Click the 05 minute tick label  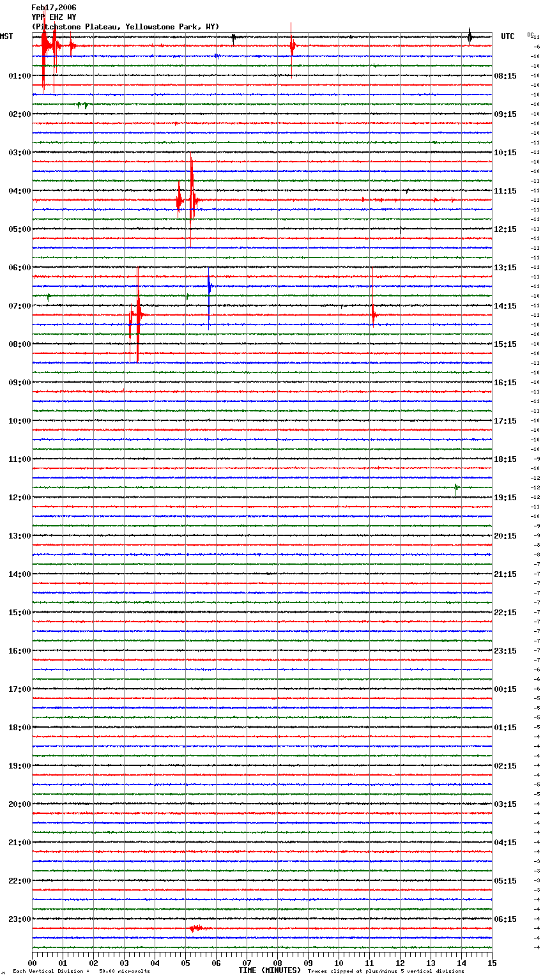pos(185,963)
